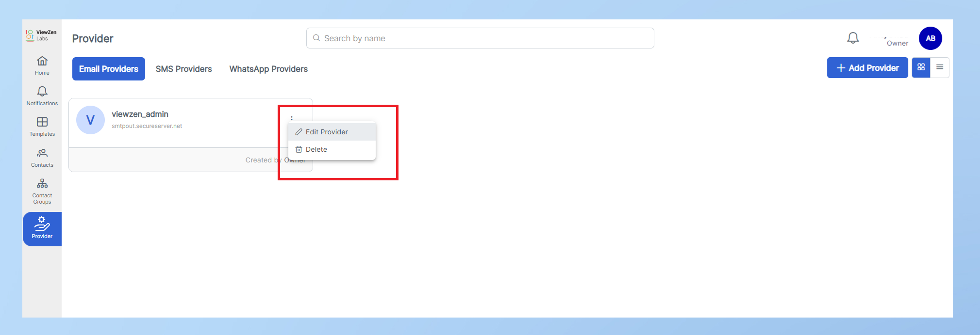The height and width of the screenshot is (335, 980).
Task: Click the notification bell in header
Action: pos(853,38)
